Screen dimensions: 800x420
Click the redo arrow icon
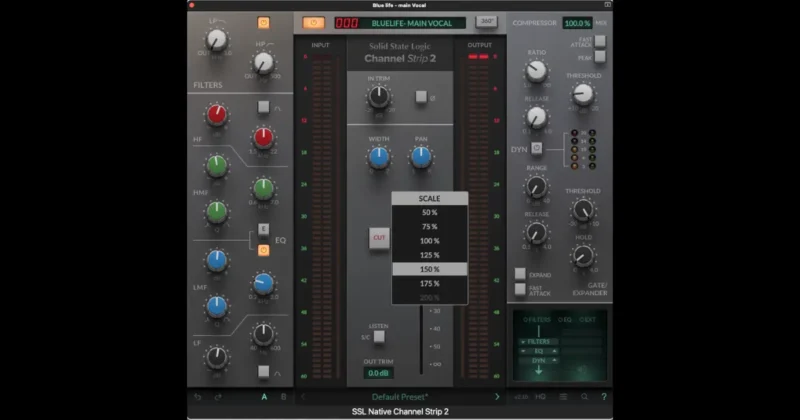pos(218,397)
